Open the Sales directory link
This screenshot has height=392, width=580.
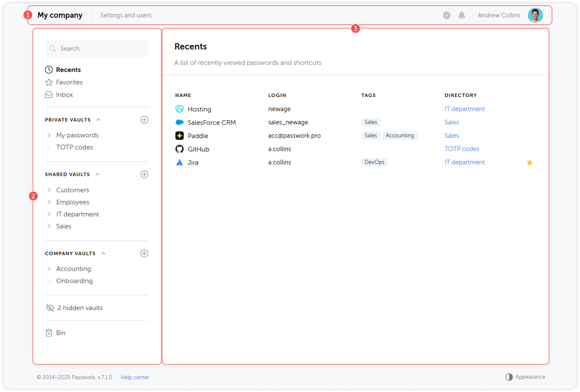pos(452,122)
